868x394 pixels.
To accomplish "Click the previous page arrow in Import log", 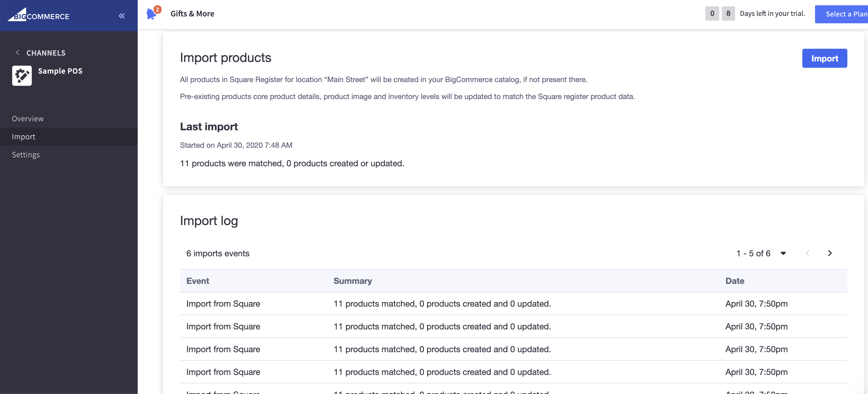I will 807,253.
